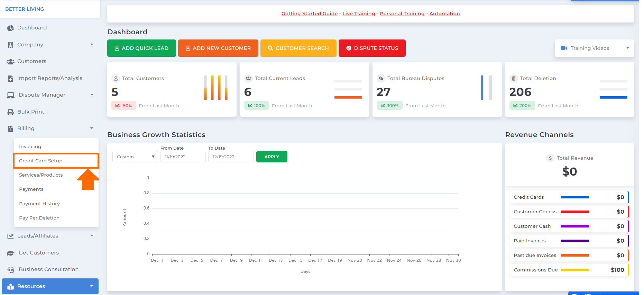Click the Leads/Affiliates chart icon
Screen dimensions: 644x295
tap(10, 236)
